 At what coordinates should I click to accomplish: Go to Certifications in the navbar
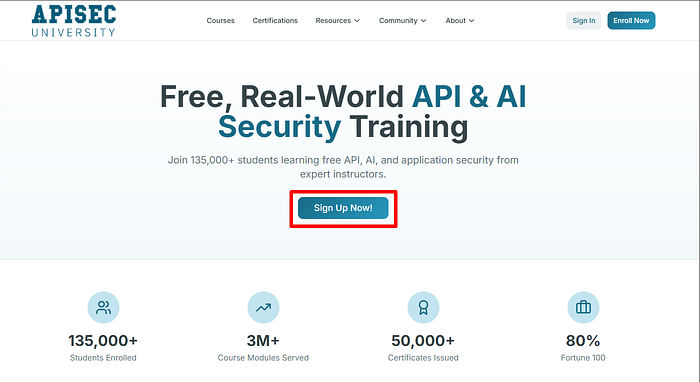coord(275,21)
